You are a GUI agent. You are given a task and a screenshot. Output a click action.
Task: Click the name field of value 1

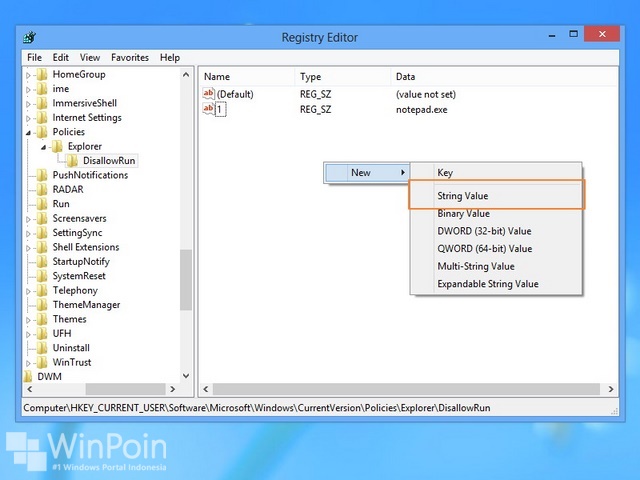pos(220,109)
